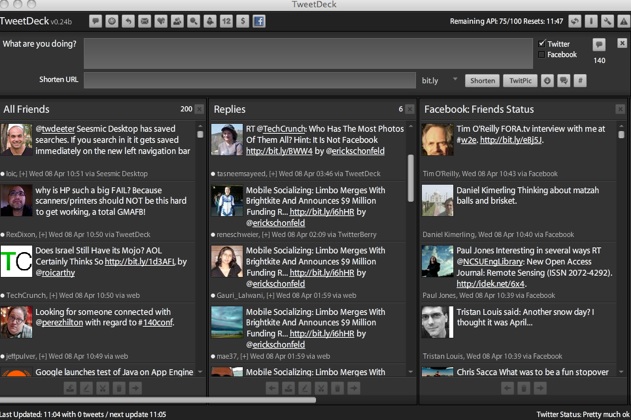Click the TwitPic button
This screenshot has height=420, width=631.
519,80
